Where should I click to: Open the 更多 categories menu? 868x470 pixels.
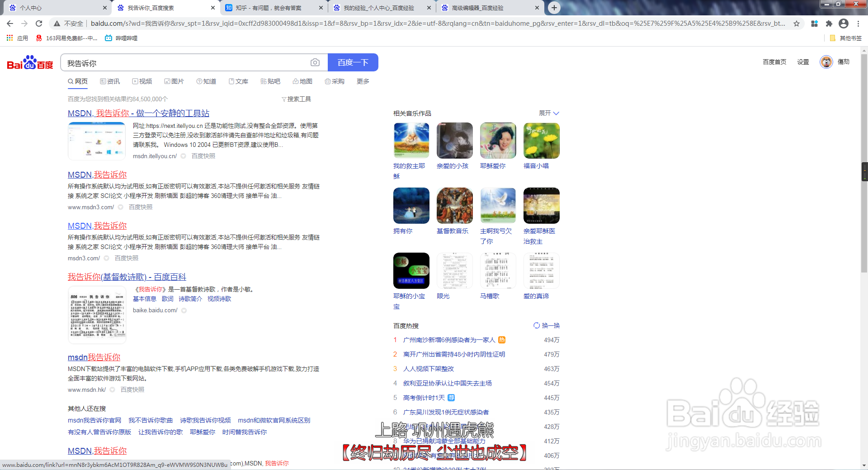tap(363, 81)
